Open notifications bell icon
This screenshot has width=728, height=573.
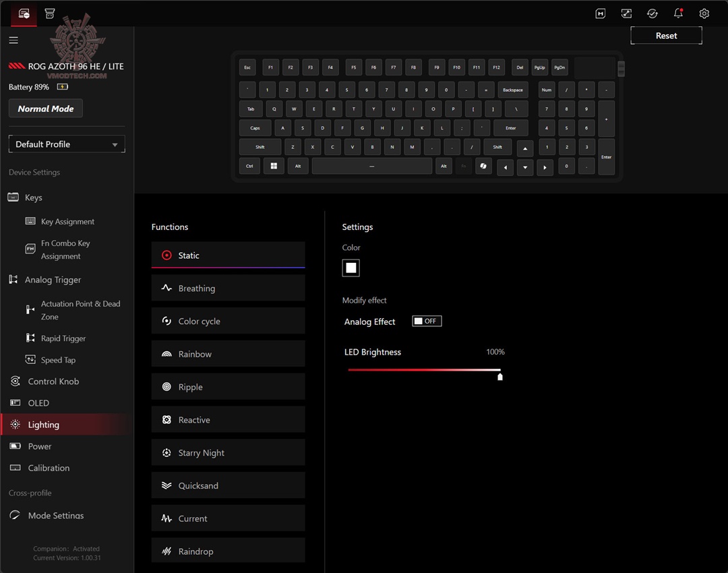click(x=678, y=13)
